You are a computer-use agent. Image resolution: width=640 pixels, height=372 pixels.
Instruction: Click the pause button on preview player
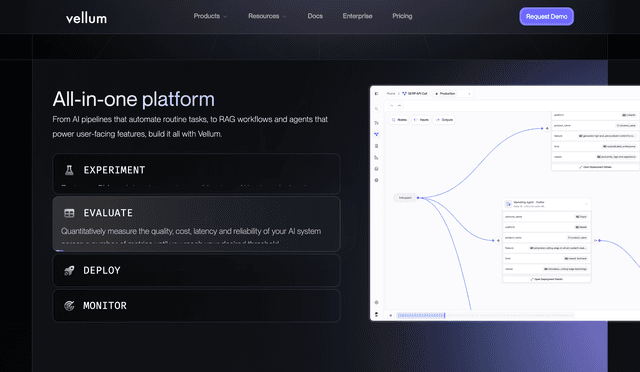coord(391,315)
